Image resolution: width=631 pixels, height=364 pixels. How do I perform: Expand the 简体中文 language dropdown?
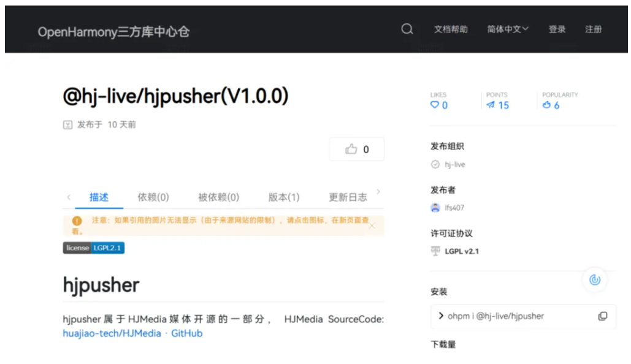pos(508,29)
